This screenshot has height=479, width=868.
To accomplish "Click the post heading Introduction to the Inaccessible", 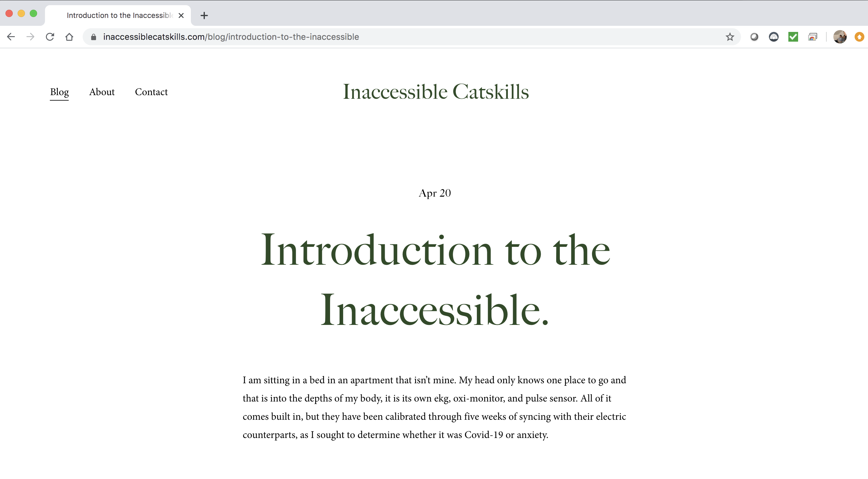I will (435, 280).
